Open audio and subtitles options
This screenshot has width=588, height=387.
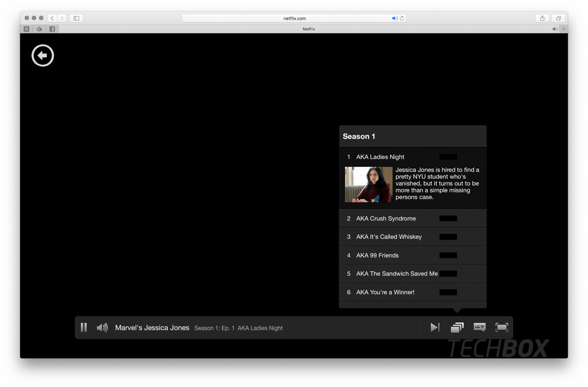[480, 327]
